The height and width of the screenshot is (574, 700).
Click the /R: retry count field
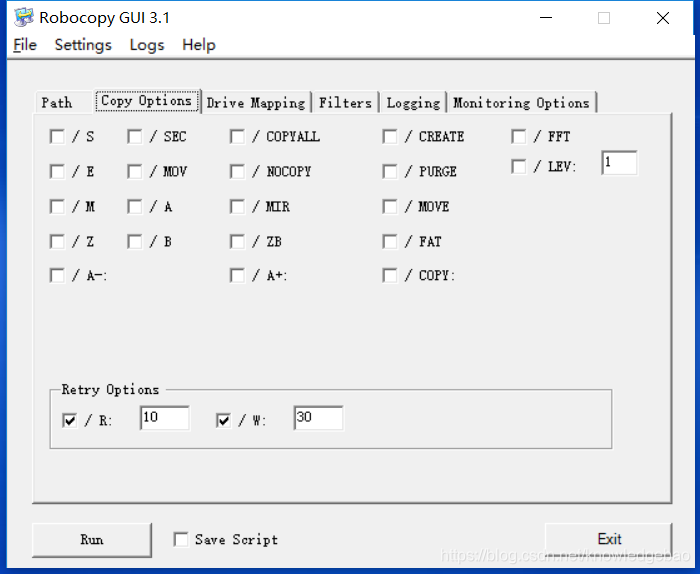(165, 418)
